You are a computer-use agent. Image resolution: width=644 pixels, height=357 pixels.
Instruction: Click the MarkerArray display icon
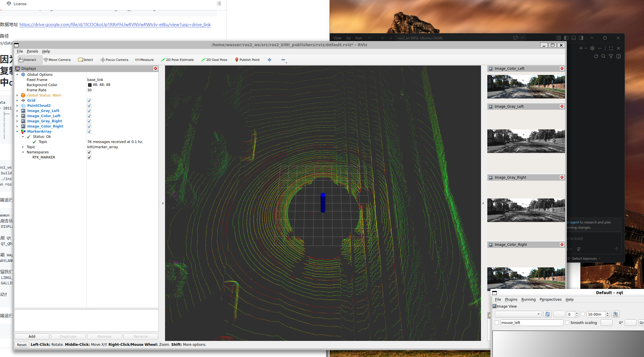click(23, 132)
